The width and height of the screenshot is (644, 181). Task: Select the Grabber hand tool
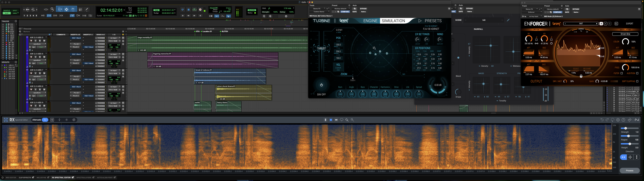coord(73,10)
